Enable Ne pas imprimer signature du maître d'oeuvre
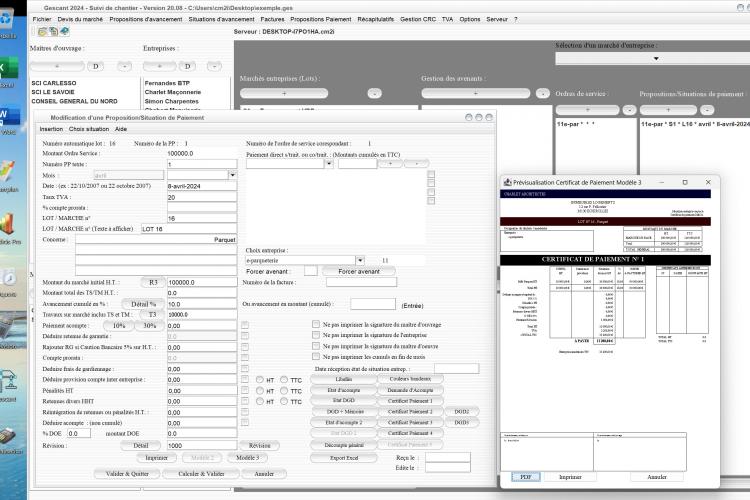 coord(316,345)
